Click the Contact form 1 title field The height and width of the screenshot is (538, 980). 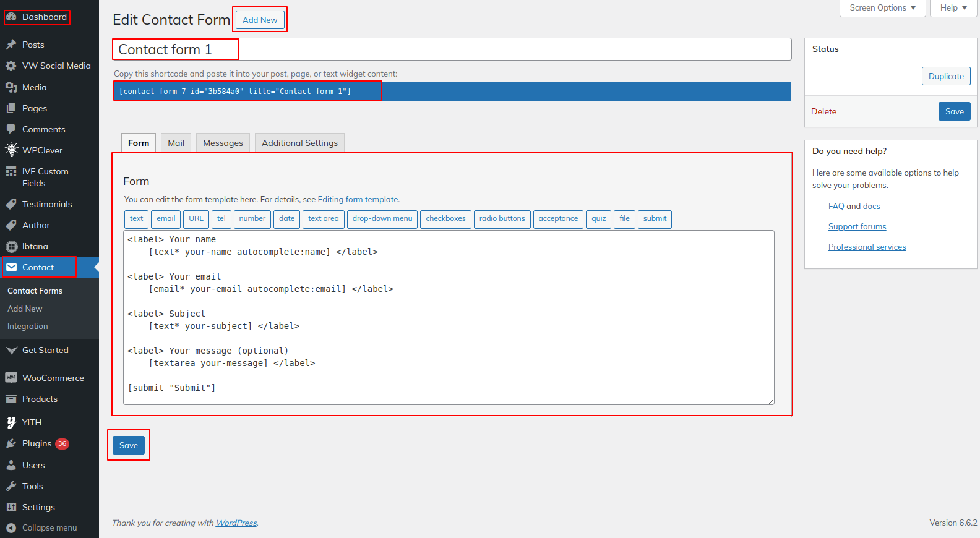tap(452, 49)
